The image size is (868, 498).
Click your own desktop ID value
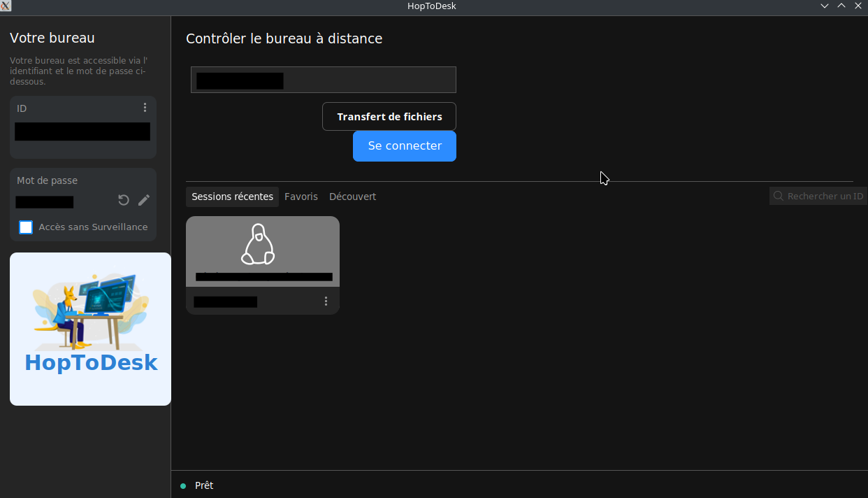coord(82,132)
